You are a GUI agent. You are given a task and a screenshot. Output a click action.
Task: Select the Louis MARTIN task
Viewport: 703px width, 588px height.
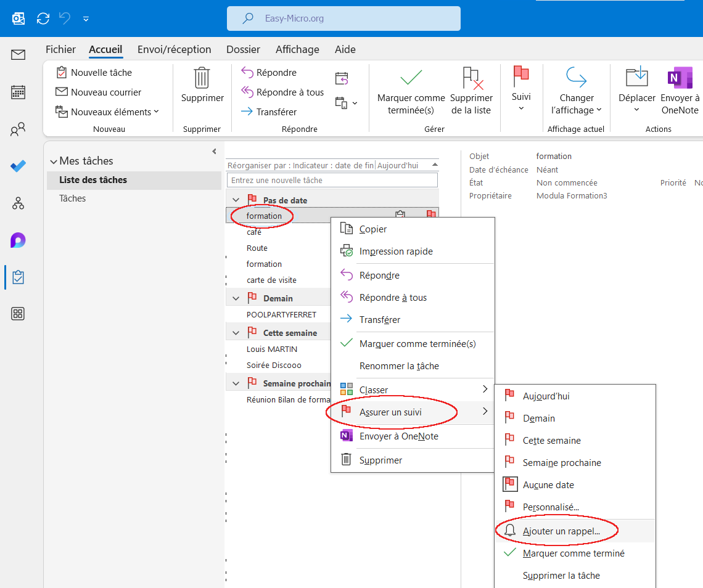[272, 349]
